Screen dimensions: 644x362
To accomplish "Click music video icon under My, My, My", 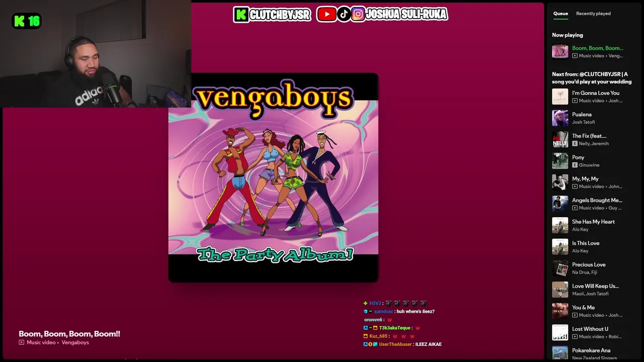I will coord(575,187).
